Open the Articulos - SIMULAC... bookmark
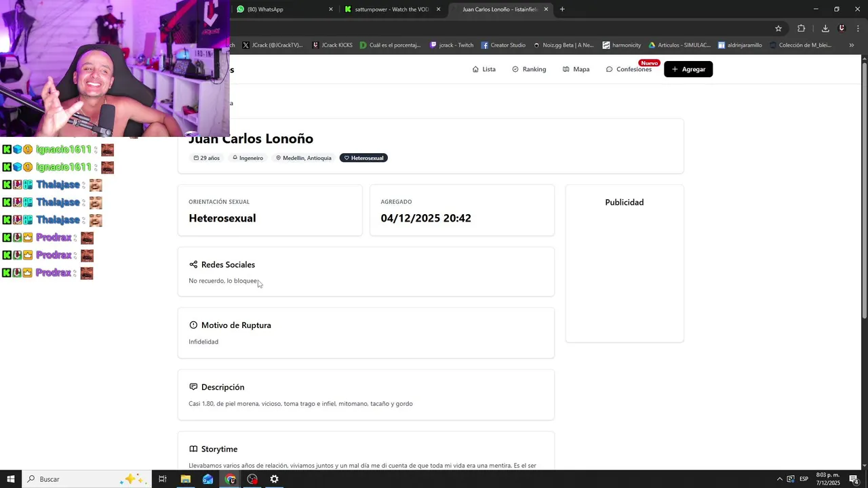The height and width of the screenshot is (488, 868). pyautogui.click(x=679, y=45)
